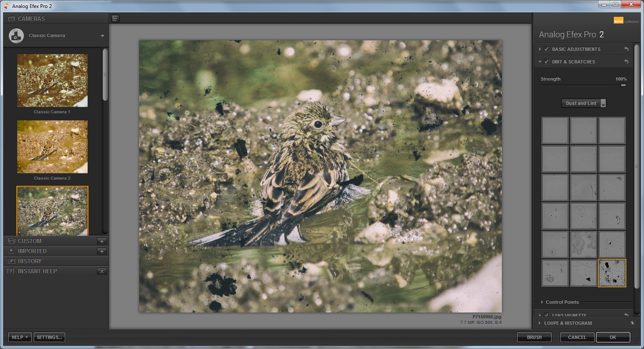Image resolution: width=644 pixels, height=349 pixels.
Task: Expand the Basic Adjustments section triangle
Action: tap(540, 49)
